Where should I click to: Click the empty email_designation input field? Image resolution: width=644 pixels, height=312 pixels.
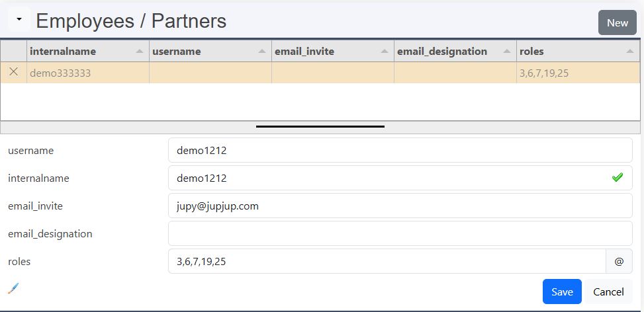pos(400,233)
